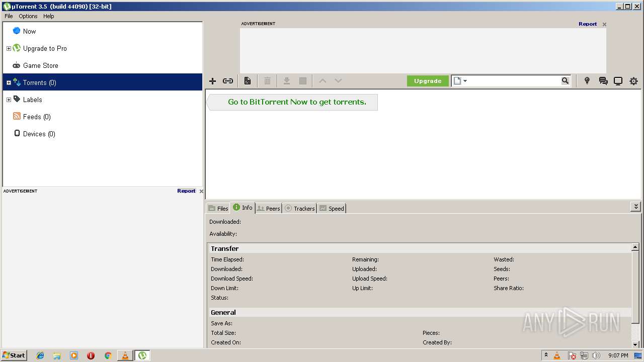Expand the Upgrade to Pro tree node
644x362 pixels.
[9, 49]
